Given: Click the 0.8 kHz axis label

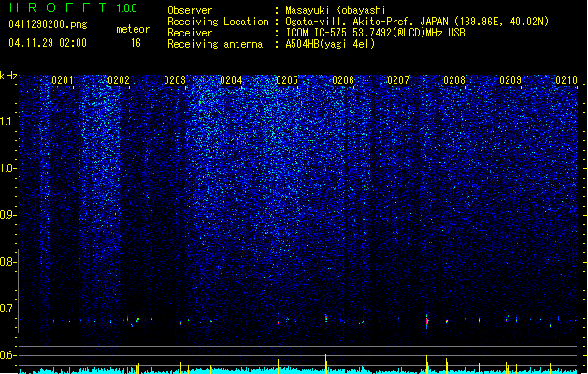Looking at the screenshot, I should (x=8, y=262).
